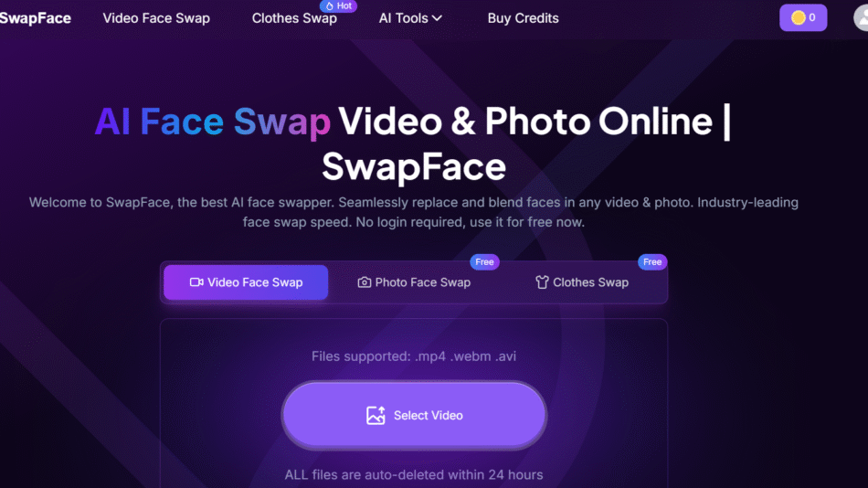Image resolution: width=868 pixels, height=488 pixels.
Task: Go to Buy Credits page
Action: [x=524, y=18]
